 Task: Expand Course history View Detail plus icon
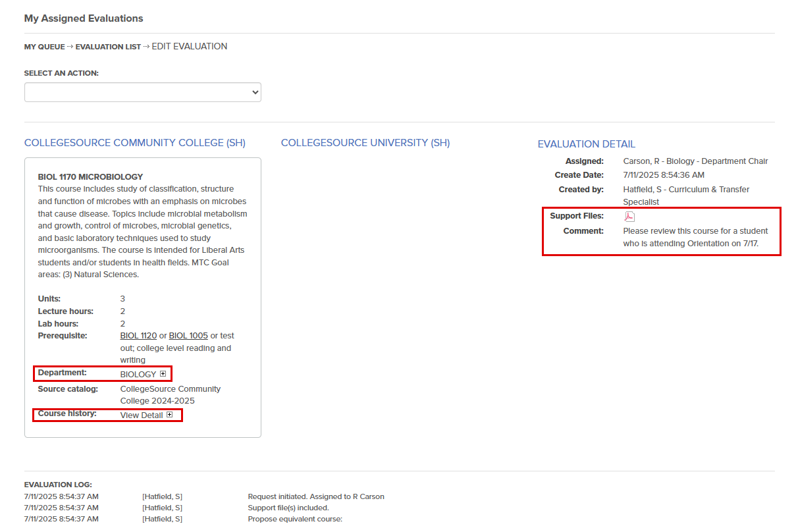(x=170, y=415)
